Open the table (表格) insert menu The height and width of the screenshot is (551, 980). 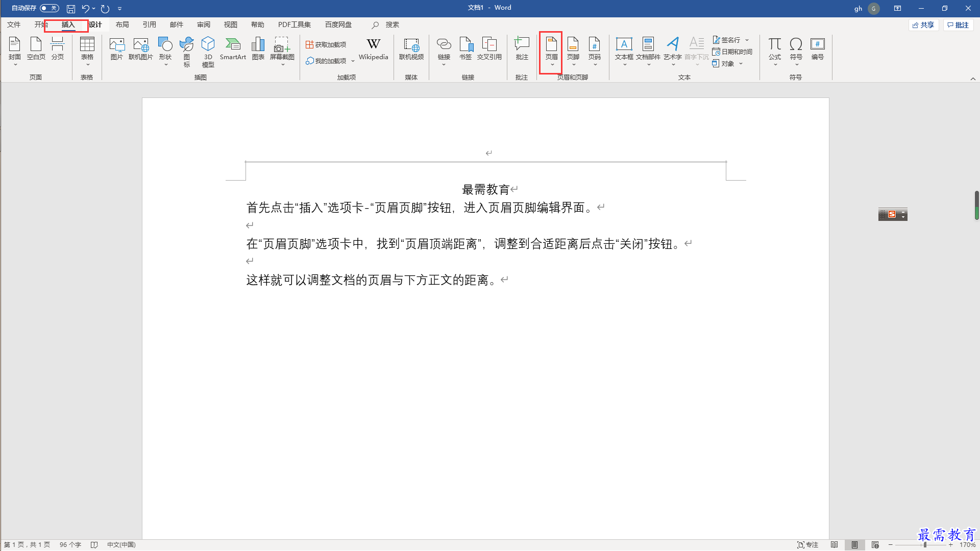(x=87, y=51)
